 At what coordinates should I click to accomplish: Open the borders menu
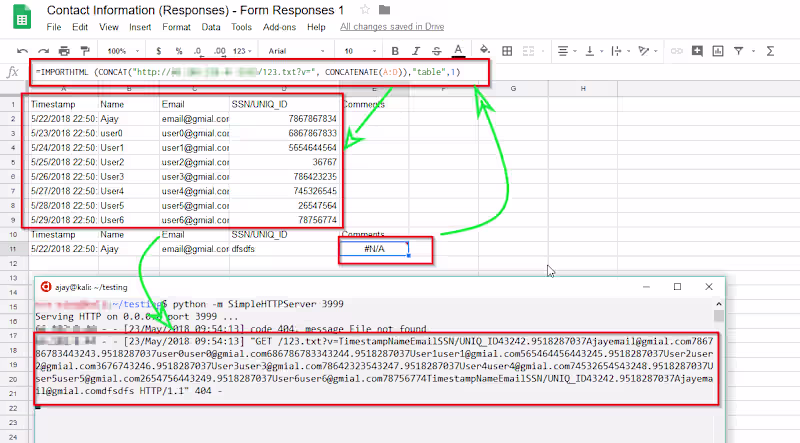click(507, 51)
